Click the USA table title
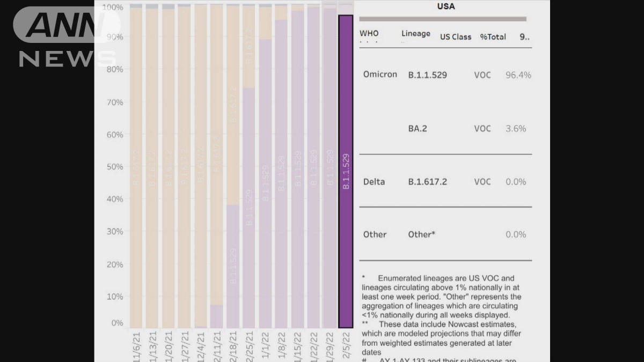Viewport: 644px width, 362px height. click(445, 6)
